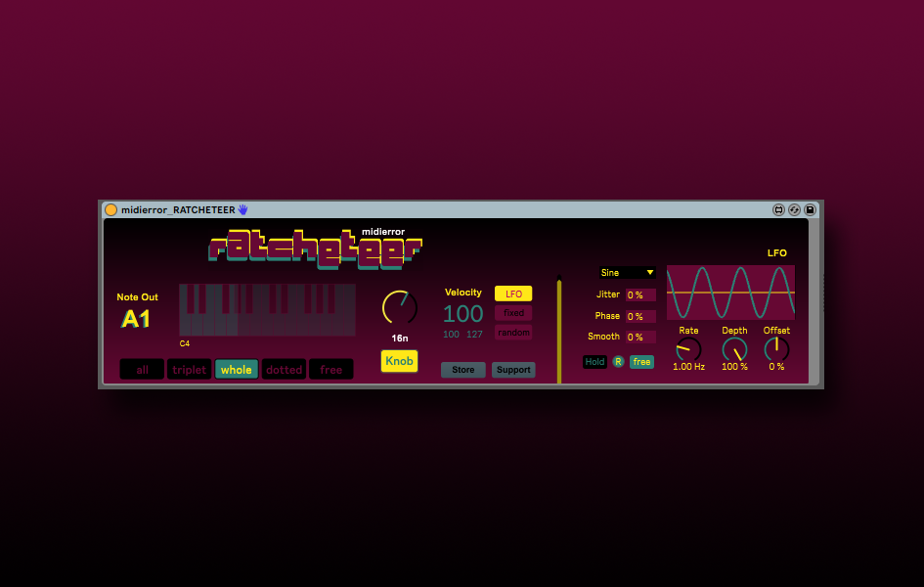Click the blue hand icon in title bar

tap(242, 209)
